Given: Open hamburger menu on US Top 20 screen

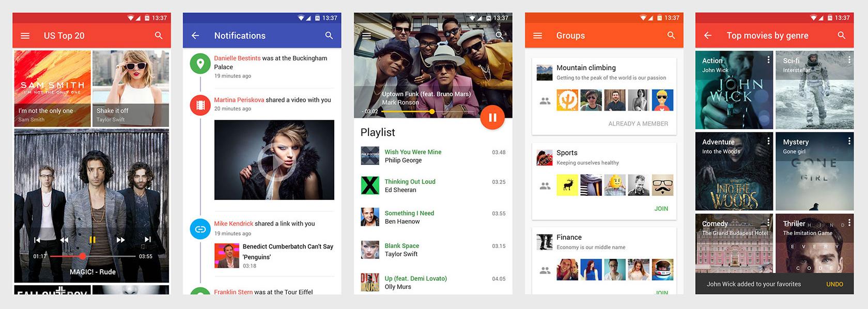Looking at the screenshot, I should click(x=25, y=36).
